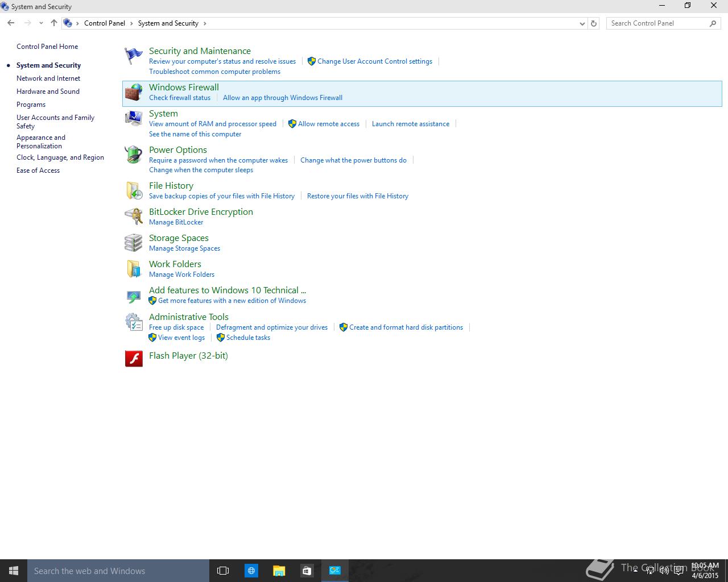Open the Power Options battery icon

click(134, 155)
